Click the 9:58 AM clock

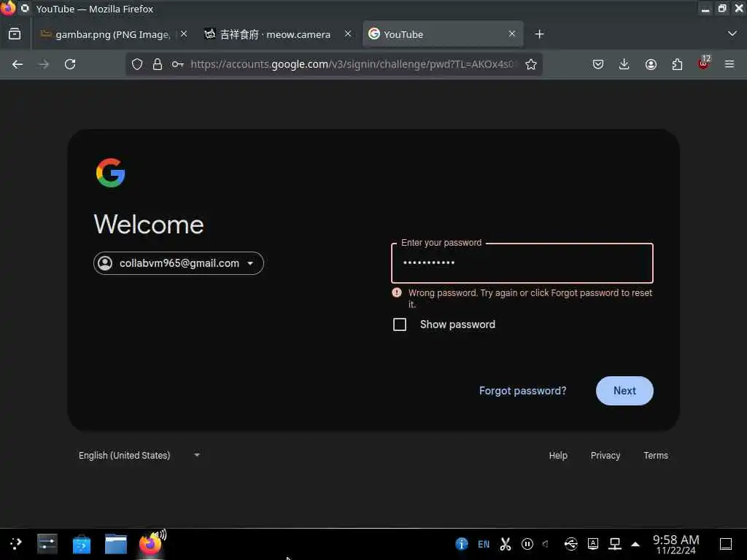(x=676, y=544)
